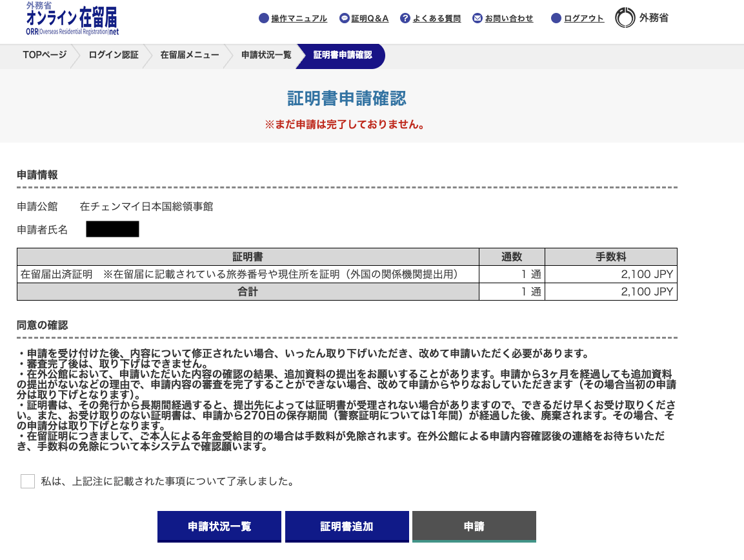Check the 了承しました agreement checkbox

pyautogui.click(x=28, y=481)
